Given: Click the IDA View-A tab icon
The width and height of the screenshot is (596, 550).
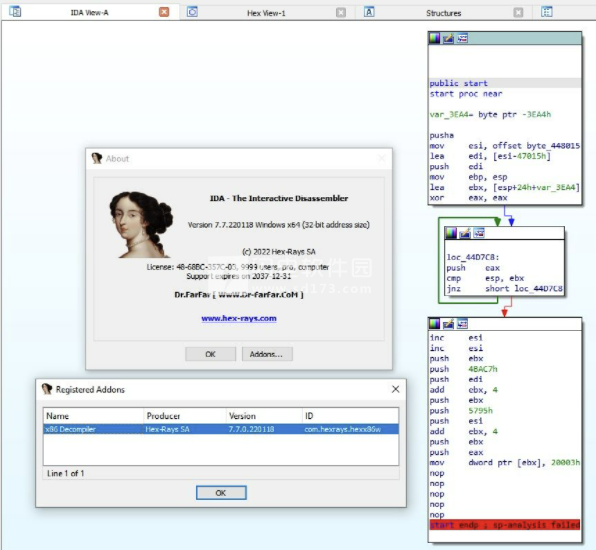Looking at the screenshot, I should click(x=15, y=12).
